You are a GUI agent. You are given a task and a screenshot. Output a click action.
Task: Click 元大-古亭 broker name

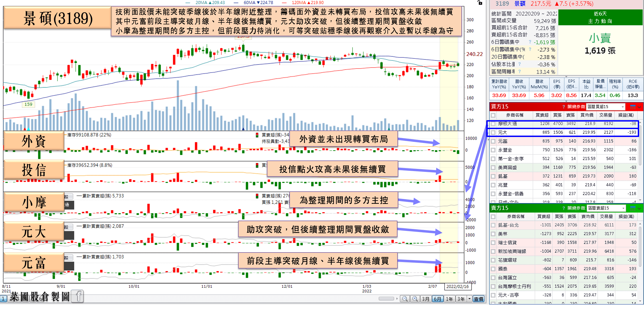(x=509, y=295)
